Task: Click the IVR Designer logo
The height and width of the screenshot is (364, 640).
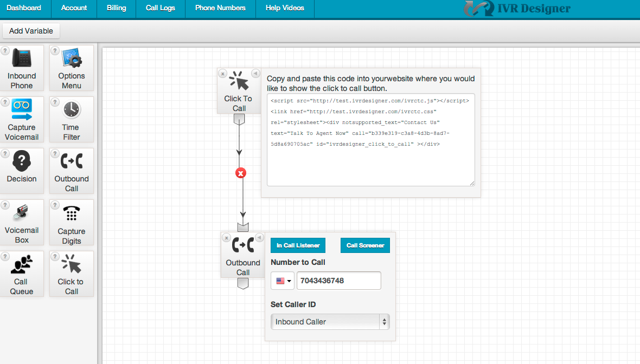Action: click(517, 9)
